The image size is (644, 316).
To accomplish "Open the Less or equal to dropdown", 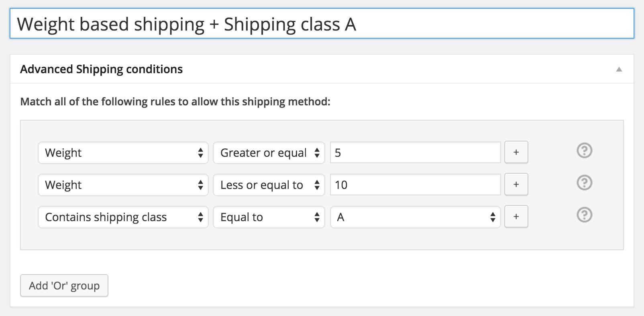I will point(269,185).
